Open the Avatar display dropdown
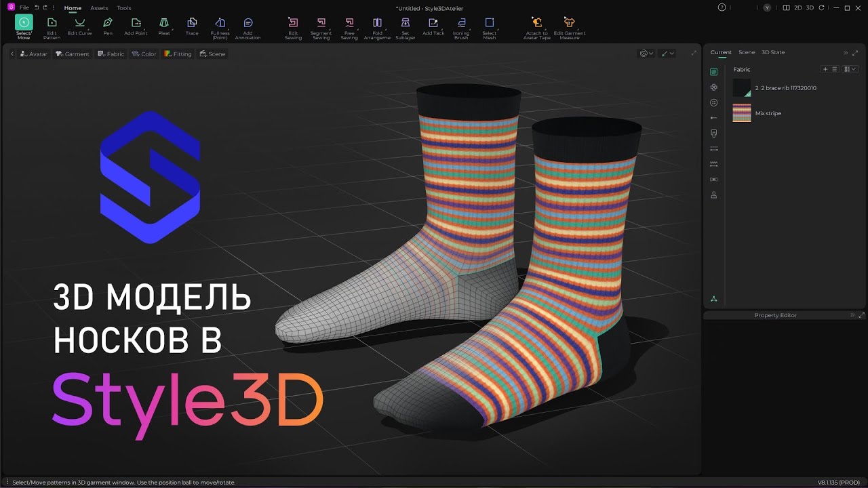Screen dimensions: 868x488 (x=34, y=54)
